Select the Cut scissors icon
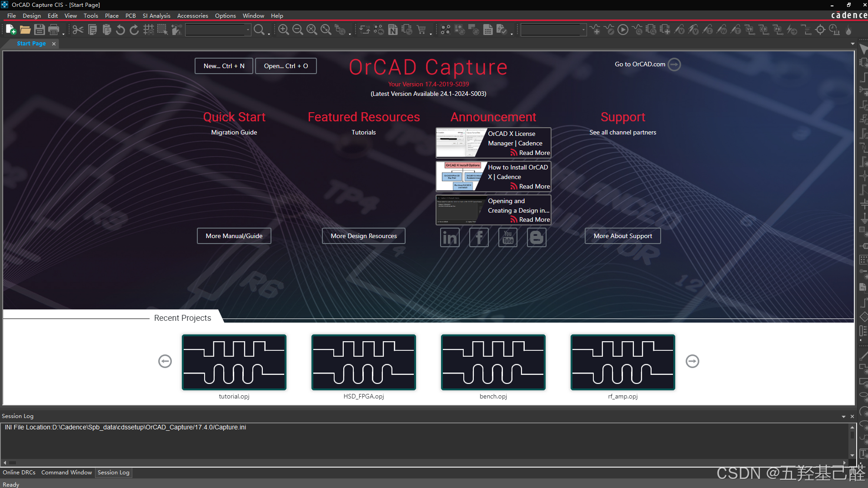The height and width of the screenshot is (488, 868). tap(78, 30)
